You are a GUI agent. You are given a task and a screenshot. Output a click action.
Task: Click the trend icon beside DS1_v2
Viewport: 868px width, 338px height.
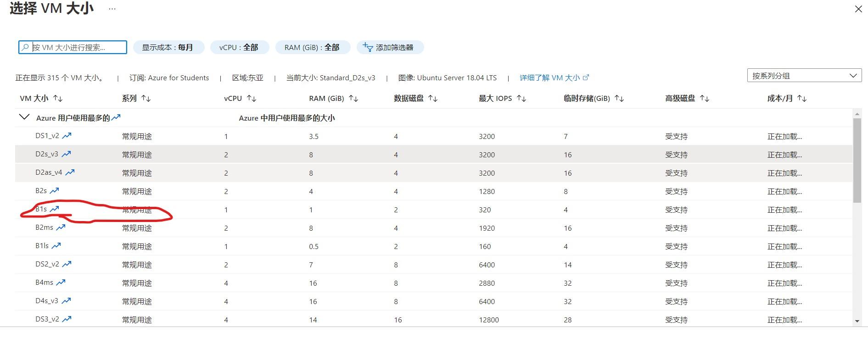point(67,136)
